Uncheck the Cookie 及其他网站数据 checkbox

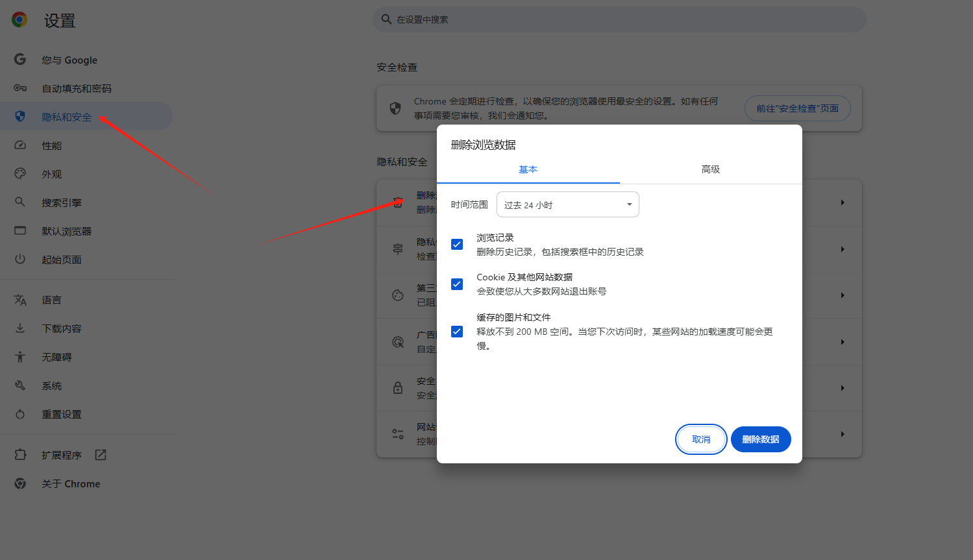pyautogui.click(x=457, y=284)
